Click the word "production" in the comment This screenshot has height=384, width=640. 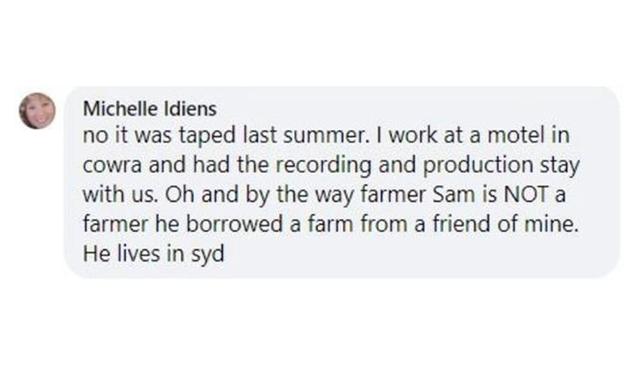click(x=478, y=166)
